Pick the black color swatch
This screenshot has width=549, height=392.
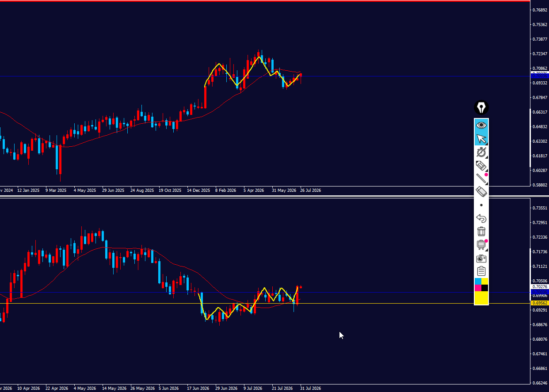484,288
